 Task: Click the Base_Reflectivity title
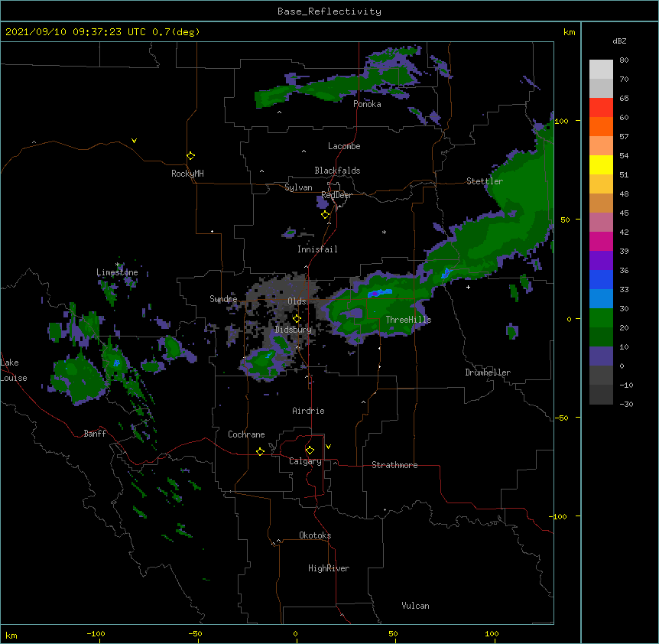point(329,11)
